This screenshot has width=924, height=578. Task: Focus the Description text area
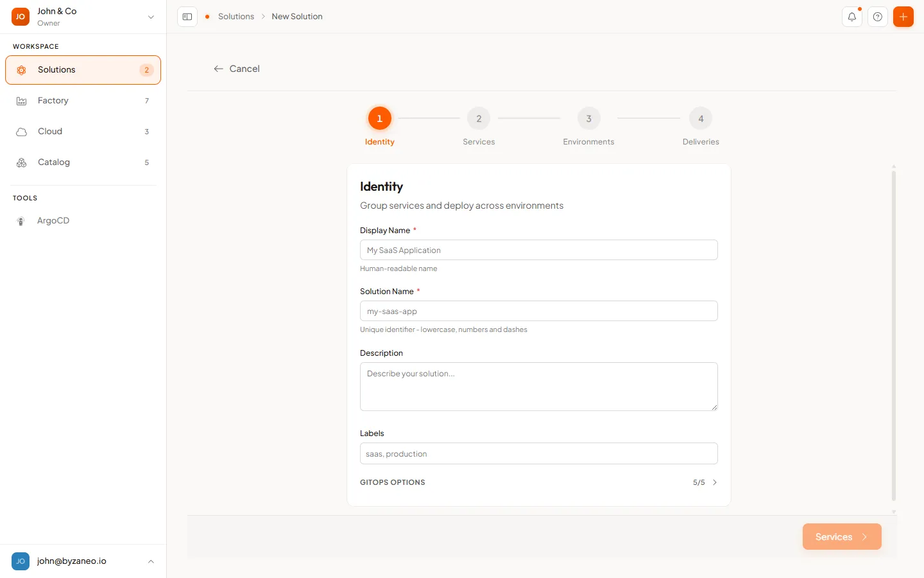pyautogui.click(x=538, y=387)
